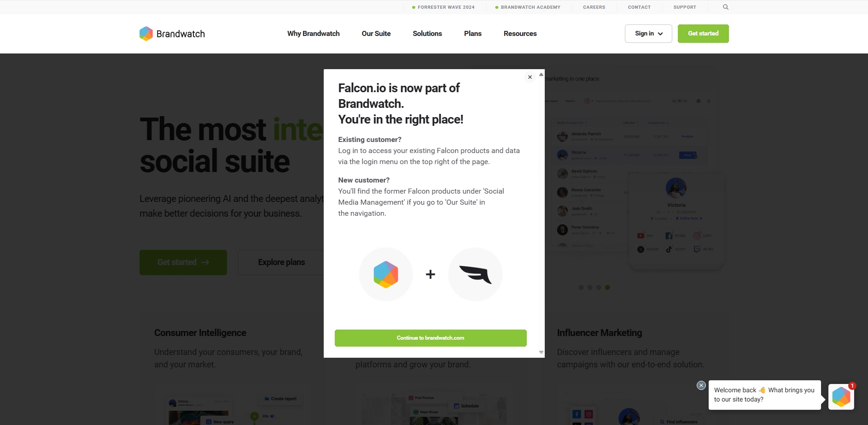Screen dimensions: 868x425
Task: Click the hero Get started arrow button
Action: coord(183,262)
